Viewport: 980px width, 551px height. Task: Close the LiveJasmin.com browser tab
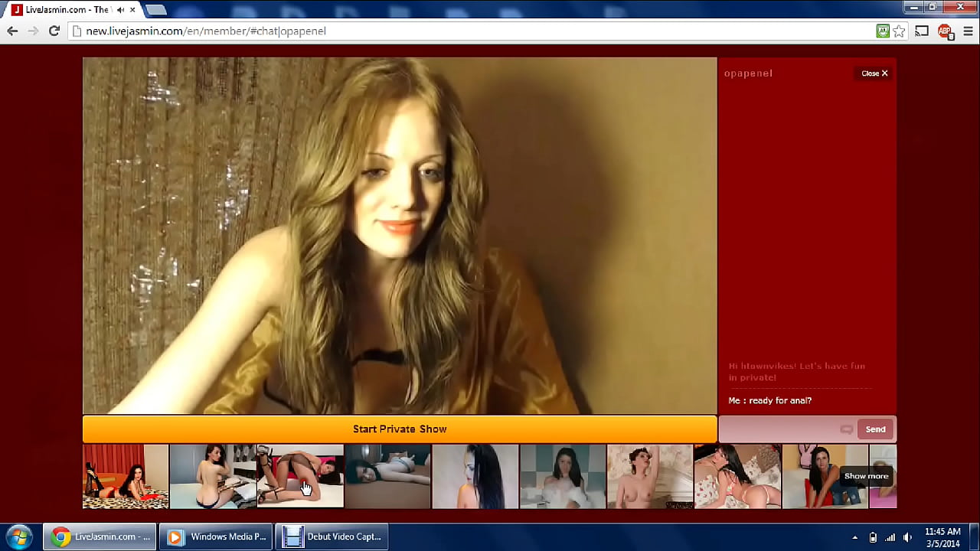tap(132, 10)
